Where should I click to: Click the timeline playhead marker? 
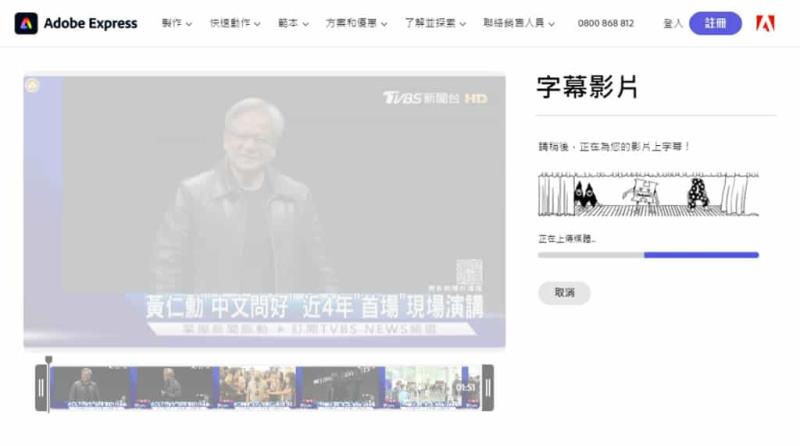point(48,360)
